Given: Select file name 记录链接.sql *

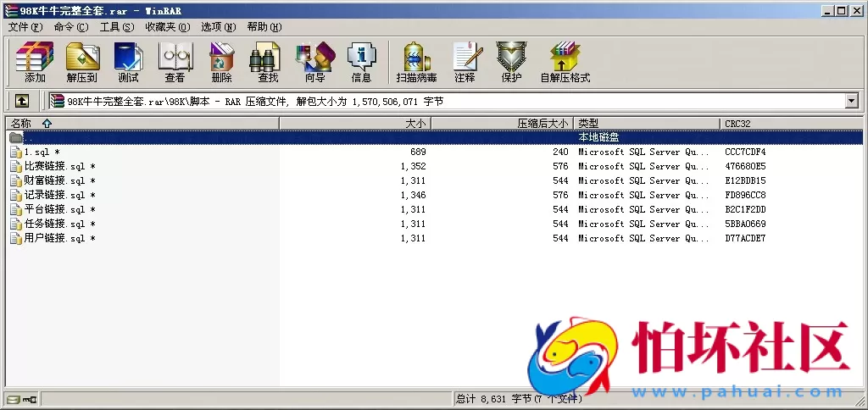Looking at the screenshot, I should (x=60, y=196).
